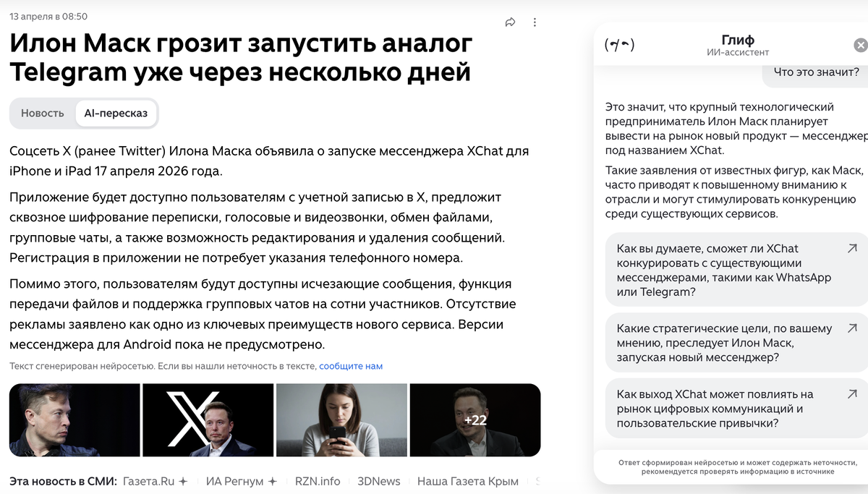
Task: Click the star icon next to ИА Регнум
Action: tap(273, 481)
